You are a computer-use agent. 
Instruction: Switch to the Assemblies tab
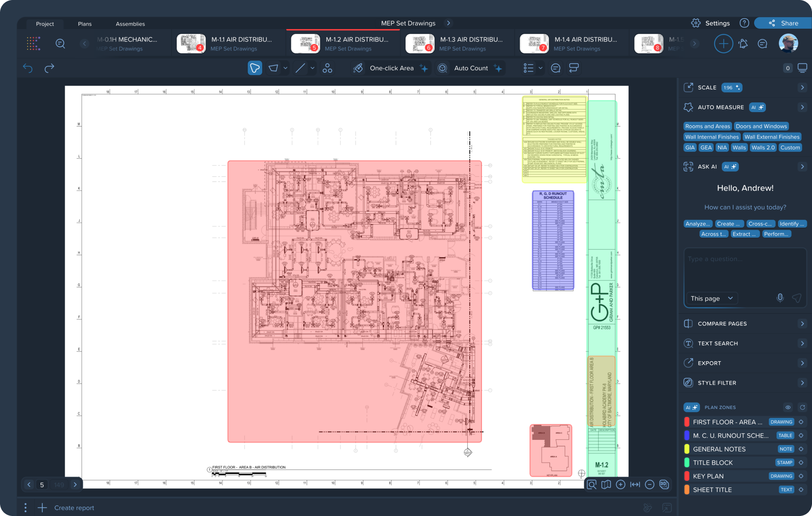click(130, 24)
